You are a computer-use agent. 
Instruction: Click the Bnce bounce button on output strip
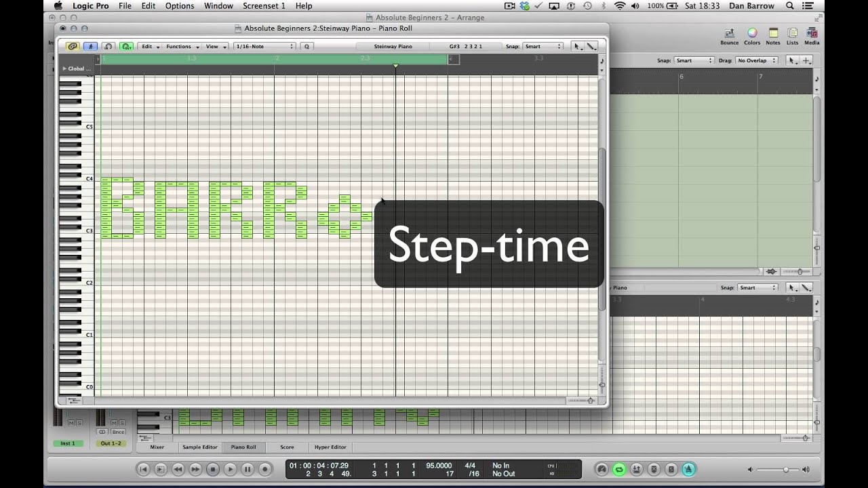pyautogui.click(x=118, y=432)
